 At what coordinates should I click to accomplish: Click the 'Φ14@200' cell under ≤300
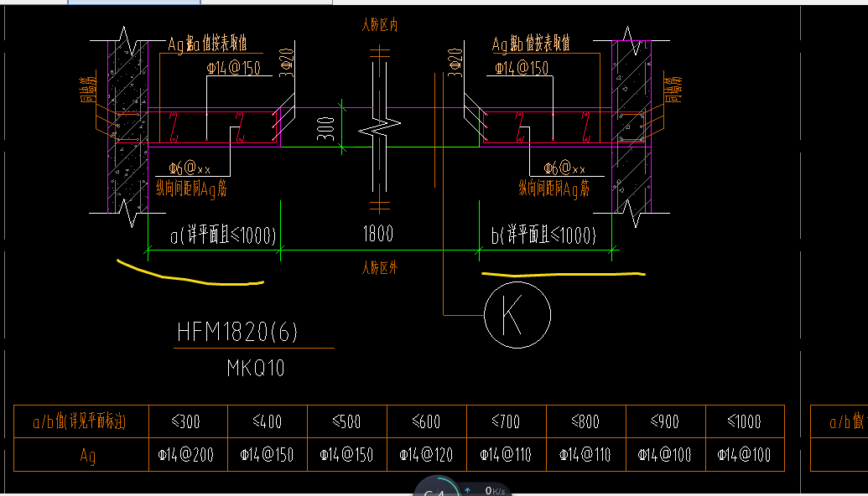click(188, 455)
